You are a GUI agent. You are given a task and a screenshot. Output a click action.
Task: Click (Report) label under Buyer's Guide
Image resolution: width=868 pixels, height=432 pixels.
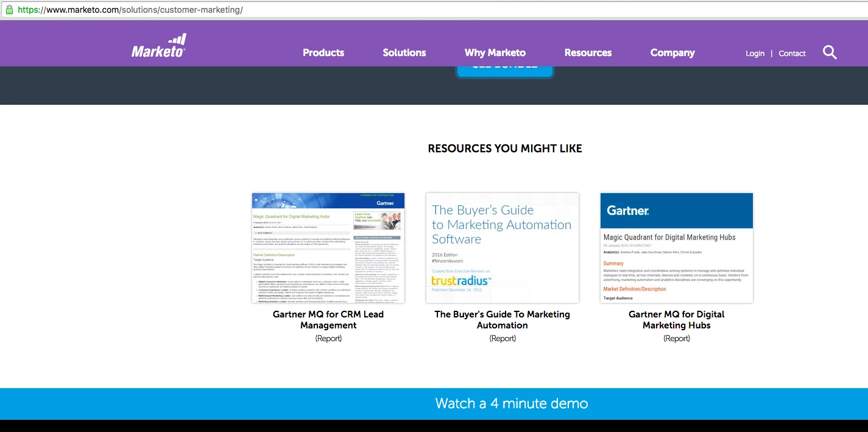point(503,339)
